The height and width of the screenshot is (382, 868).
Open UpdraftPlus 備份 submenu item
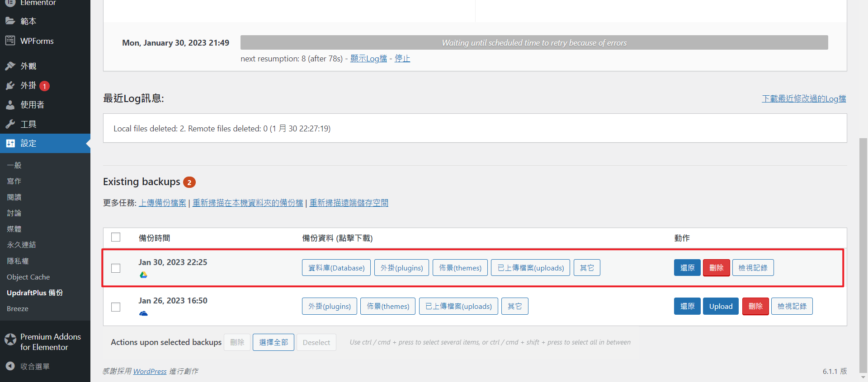(x=35, y=293)
